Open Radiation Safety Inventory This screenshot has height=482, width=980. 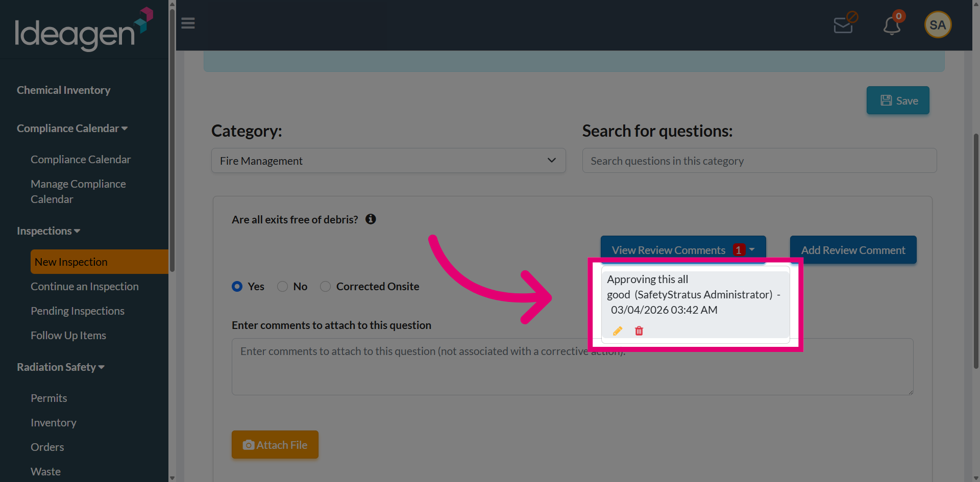click(x=54, y=423)
